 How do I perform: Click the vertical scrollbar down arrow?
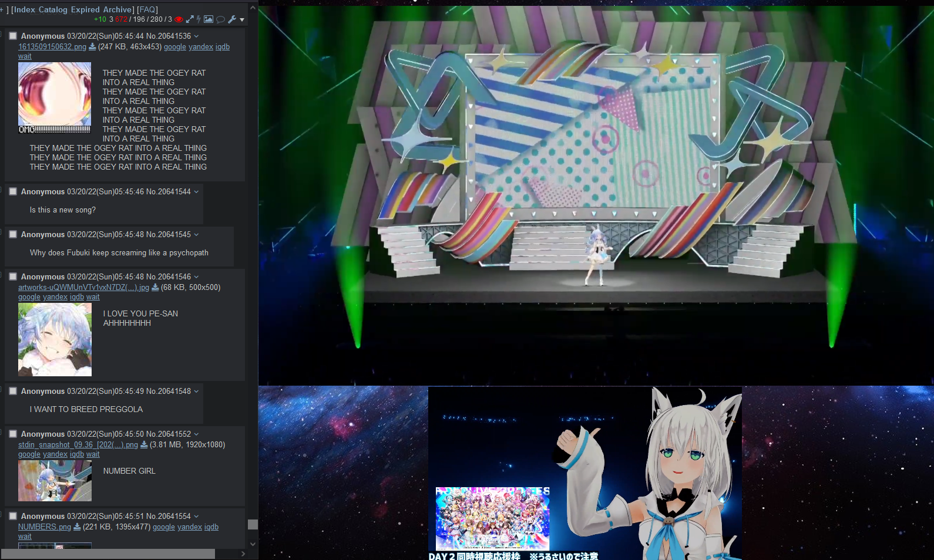253,544
